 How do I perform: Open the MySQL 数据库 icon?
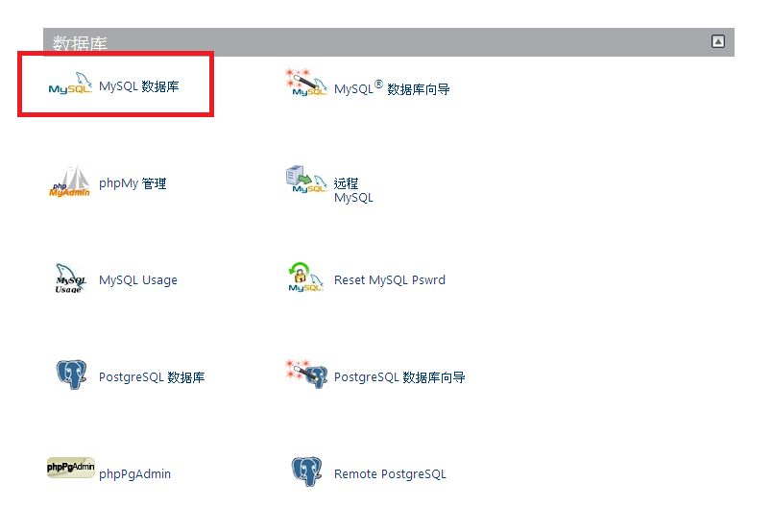[x=70, y=84]
